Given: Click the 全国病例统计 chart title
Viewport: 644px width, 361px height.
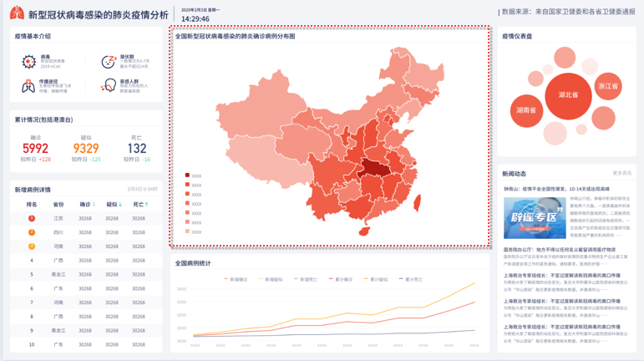Looking at the screenshot, I should [x=193, y=263].
